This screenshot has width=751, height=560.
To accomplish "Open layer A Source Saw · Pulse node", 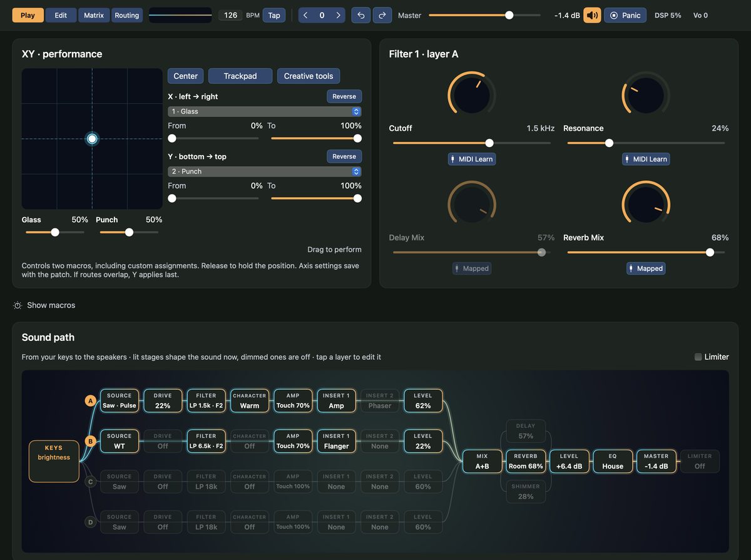I will pyautogui.click(x=120, y=401).
